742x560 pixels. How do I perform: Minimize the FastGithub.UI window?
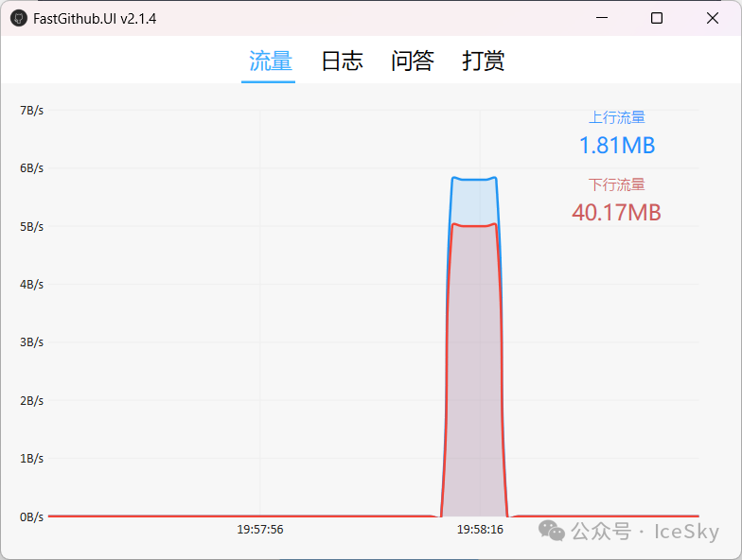[x=602, y=18]
